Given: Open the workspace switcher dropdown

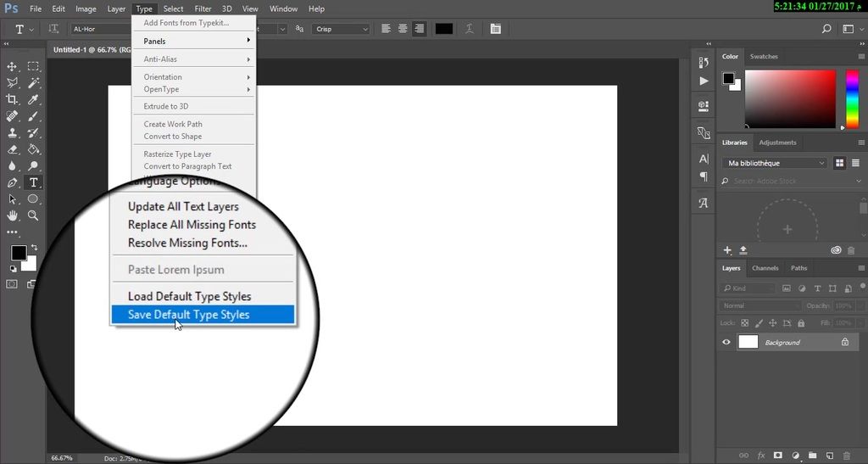Looking at the screenshot, I should point(853,29).
